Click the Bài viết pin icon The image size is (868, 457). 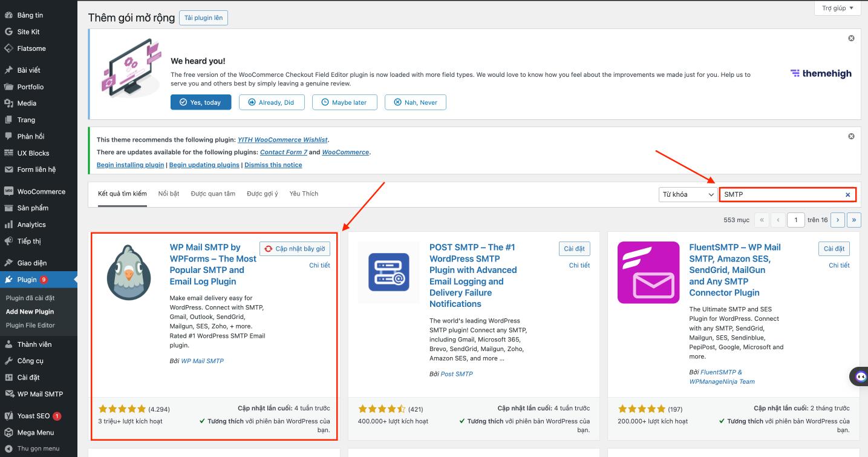8,70
